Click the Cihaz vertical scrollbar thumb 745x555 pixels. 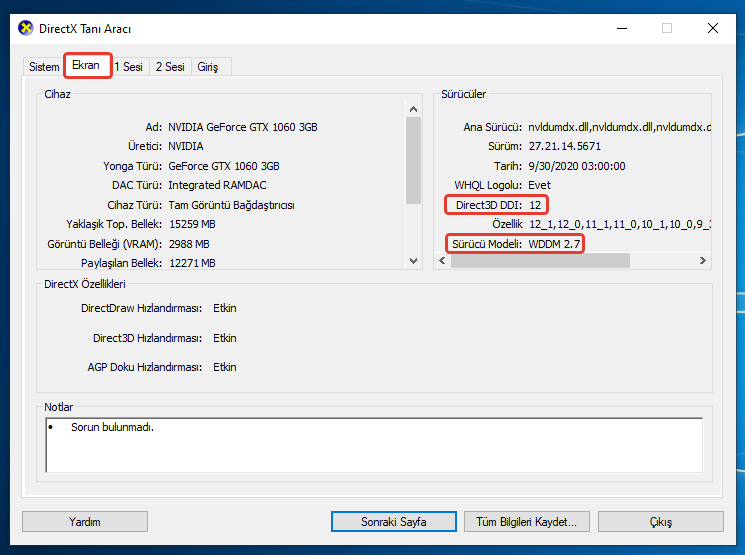(413, 160)
